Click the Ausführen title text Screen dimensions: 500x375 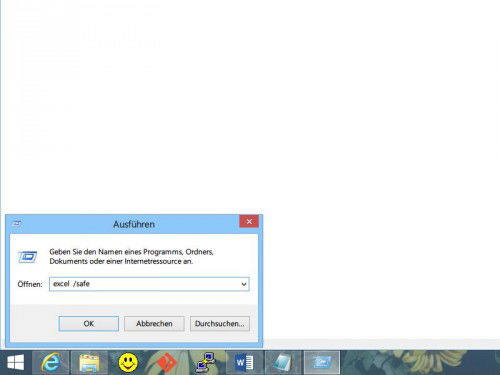coord(134,224)
